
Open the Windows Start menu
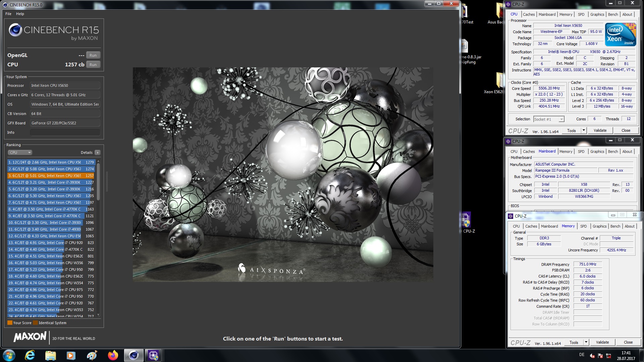pyautogui.click(x=9, y=355)
